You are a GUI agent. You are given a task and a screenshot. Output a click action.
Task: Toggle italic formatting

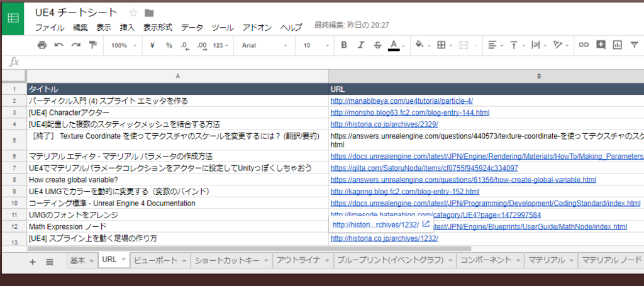point(361,45)
